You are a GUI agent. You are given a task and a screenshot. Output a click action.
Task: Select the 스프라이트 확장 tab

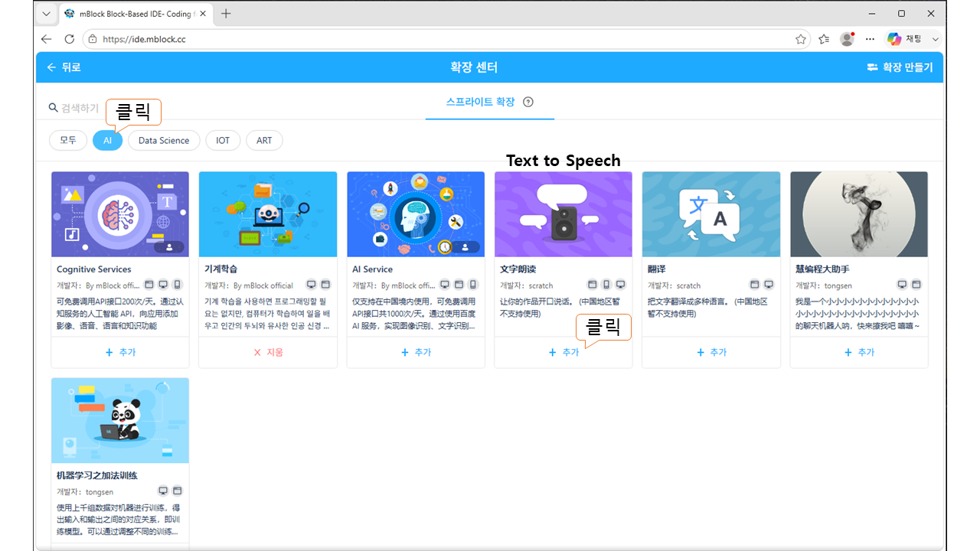(x=481, y=102)
